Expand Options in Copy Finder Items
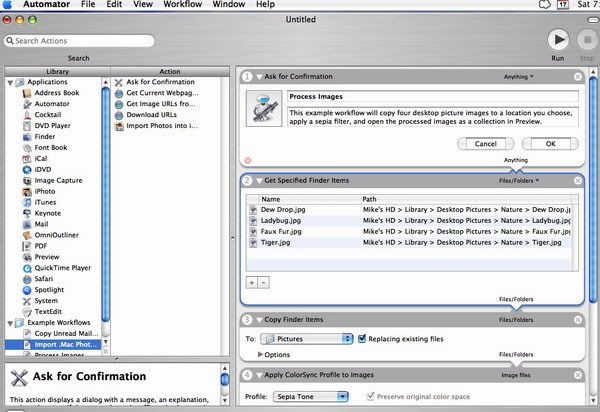This screenshot has height=412, width=600. click(x=261, y=355)
